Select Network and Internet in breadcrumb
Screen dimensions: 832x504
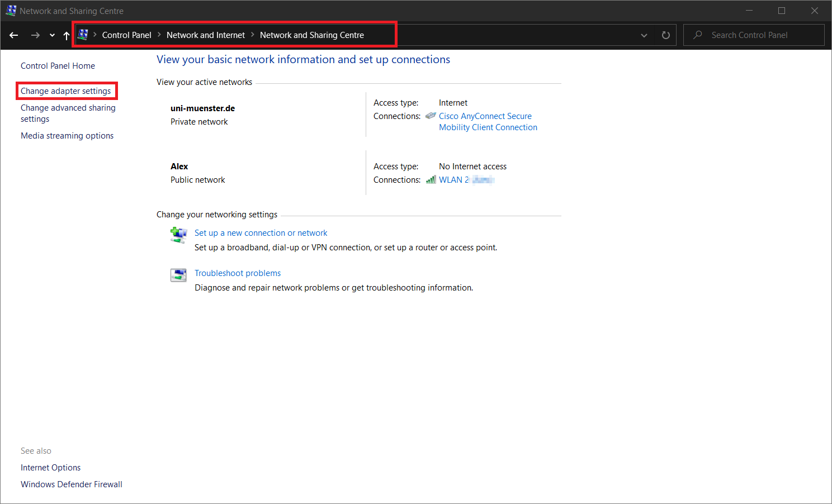[x=205, y=35]
